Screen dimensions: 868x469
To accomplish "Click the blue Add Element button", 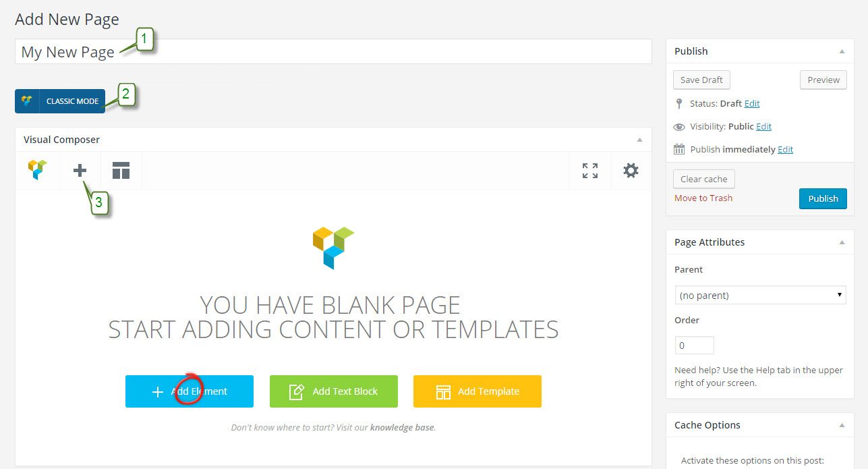I will [190, 391].
